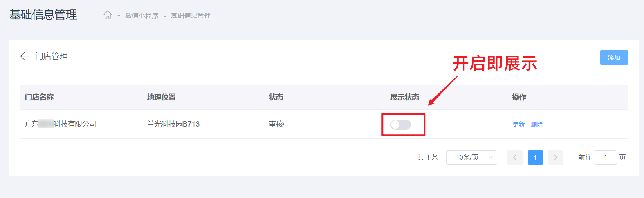Viewport: 644px width, 198px height.
Task: Click the 兰光科技园B713 location cell
Action: (173, 124)
